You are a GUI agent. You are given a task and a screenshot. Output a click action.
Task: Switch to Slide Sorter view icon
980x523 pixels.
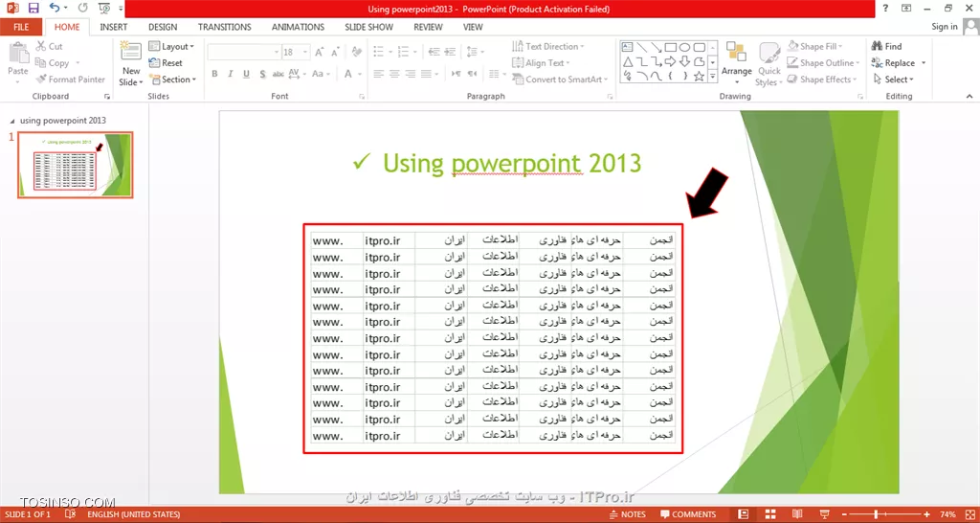pos(772,514)
